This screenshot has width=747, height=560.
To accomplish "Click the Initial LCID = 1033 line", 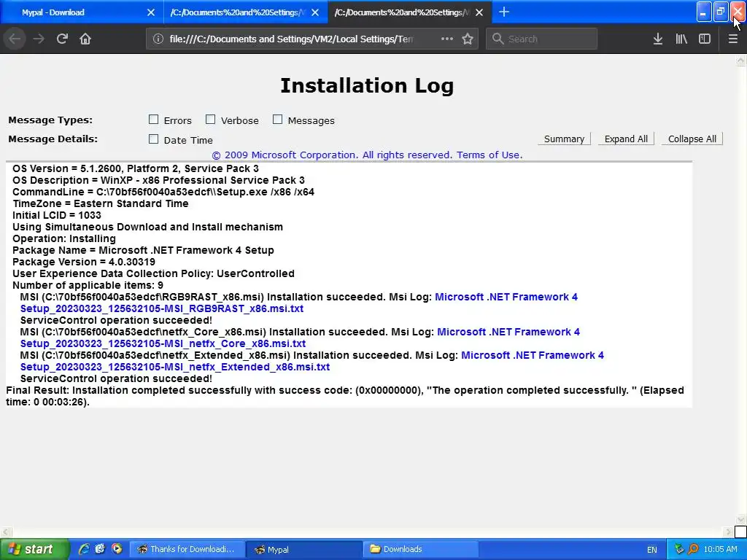I will (57, 215).
